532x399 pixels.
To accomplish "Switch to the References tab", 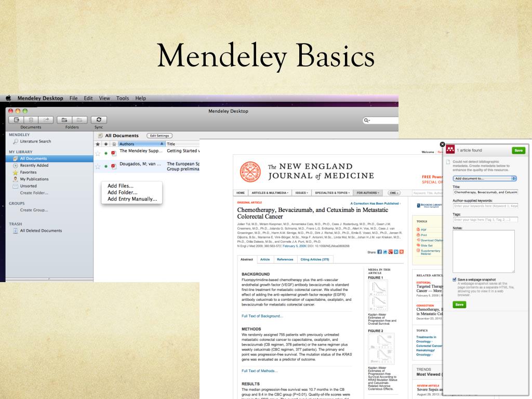I will point(285,259).
